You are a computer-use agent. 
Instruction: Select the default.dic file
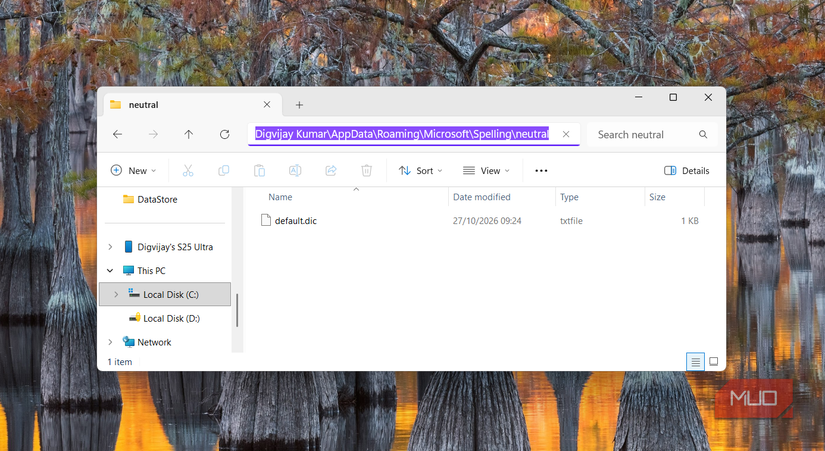coord(296,221)
